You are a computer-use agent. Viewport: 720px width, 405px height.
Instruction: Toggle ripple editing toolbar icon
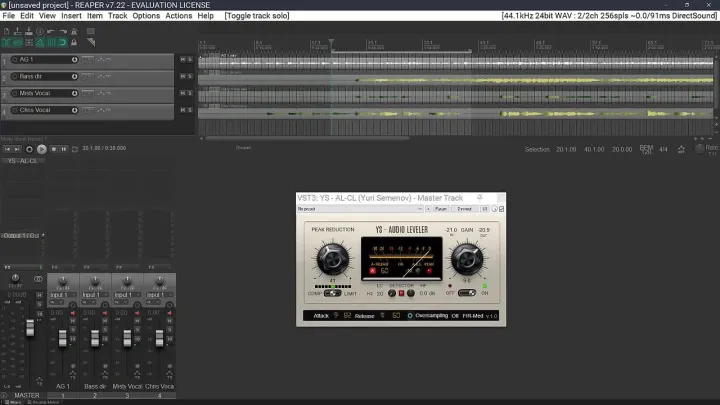click(28, 42)
